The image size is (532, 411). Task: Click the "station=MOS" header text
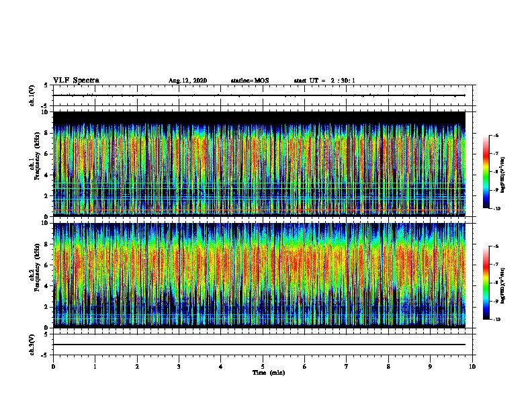pyautogui.click(x=250, y=81)
